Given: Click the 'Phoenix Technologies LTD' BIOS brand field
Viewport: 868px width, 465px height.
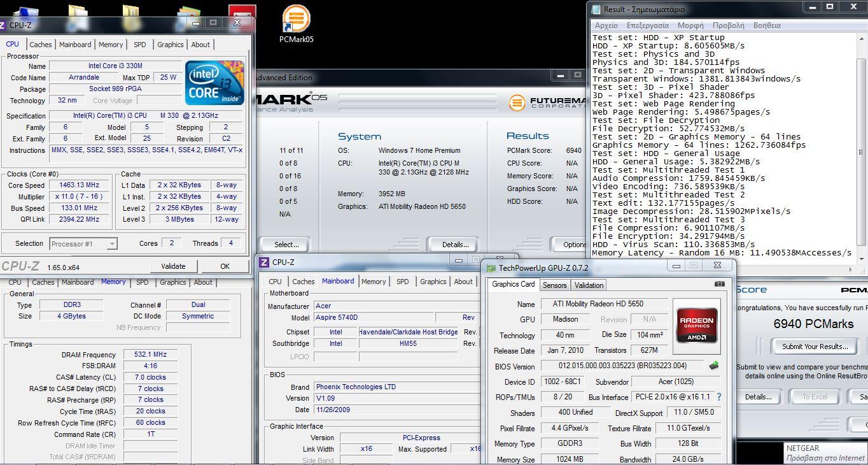Looking at the screenshot, I should pyautogui.click(x=397, y=387).
